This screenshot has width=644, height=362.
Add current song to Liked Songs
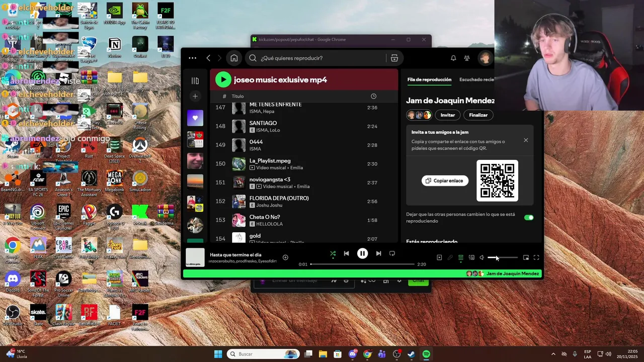tap(285, 257)
